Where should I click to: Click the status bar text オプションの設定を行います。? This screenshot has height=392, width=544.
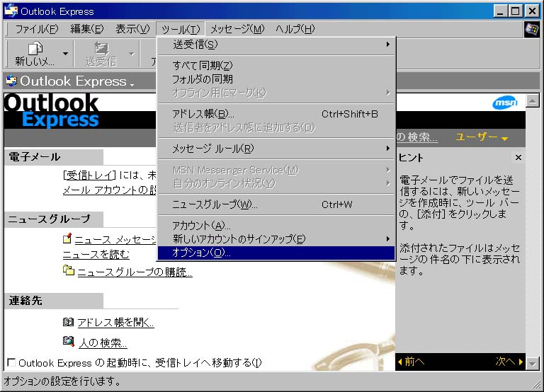62,381
